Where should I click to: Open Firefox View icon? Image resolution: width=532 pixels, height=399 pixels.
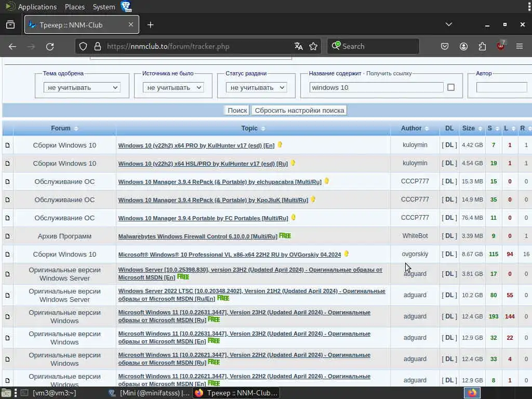(x=10, y=24)
